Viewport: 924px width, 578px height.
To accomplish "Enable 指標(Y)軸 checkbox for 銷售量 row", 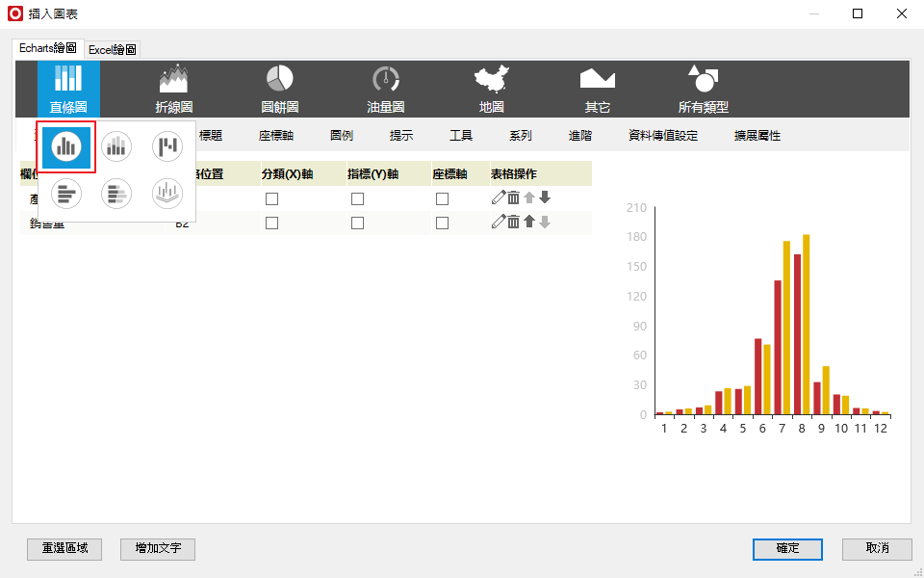I will 357,223.
